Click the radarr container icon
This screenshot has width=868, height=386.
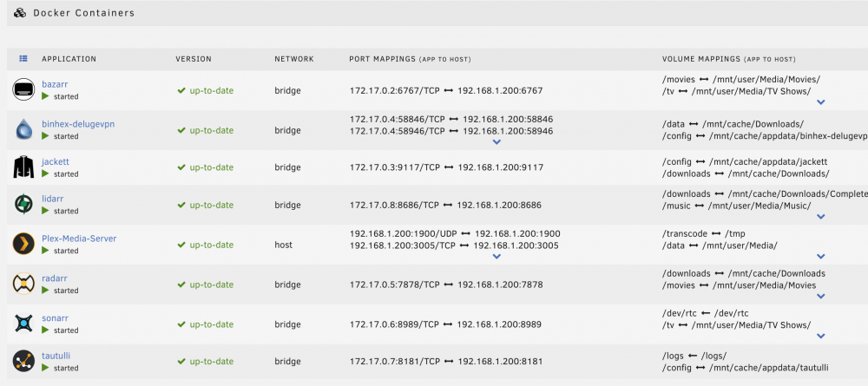click(x=23, y=284)
